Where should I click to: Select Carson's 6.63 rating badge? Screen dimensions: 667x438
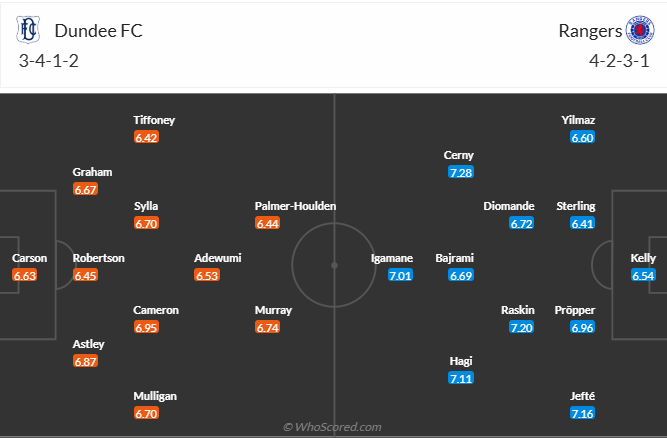[x=25, y=275]
